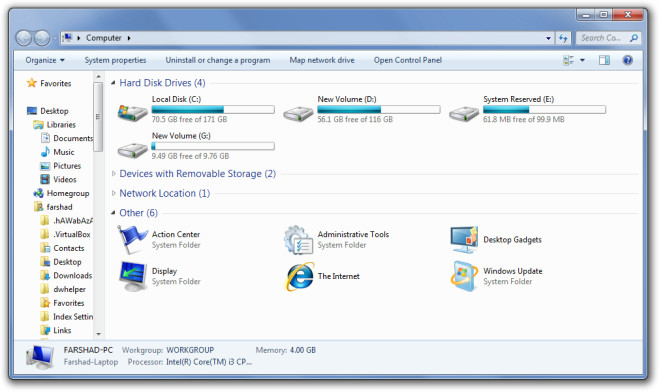
Task: Click the Farshad-Laptop description text
Action: pyautogui.click(x=91, y=362)
